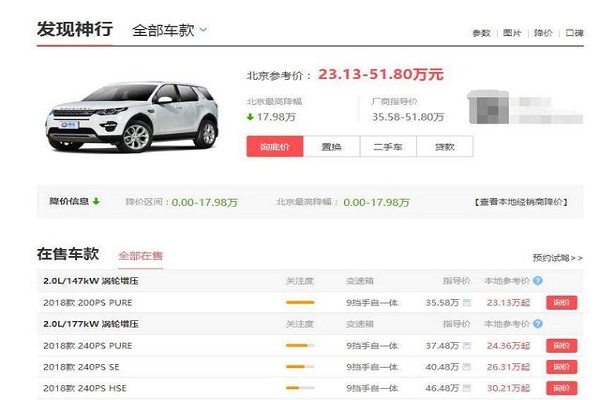Image resolution: width=600 pixels, height=400 pixels.
Task: Click 询价 button for 240PS SE
Action: pyautogui.click(x=561, y=367)
